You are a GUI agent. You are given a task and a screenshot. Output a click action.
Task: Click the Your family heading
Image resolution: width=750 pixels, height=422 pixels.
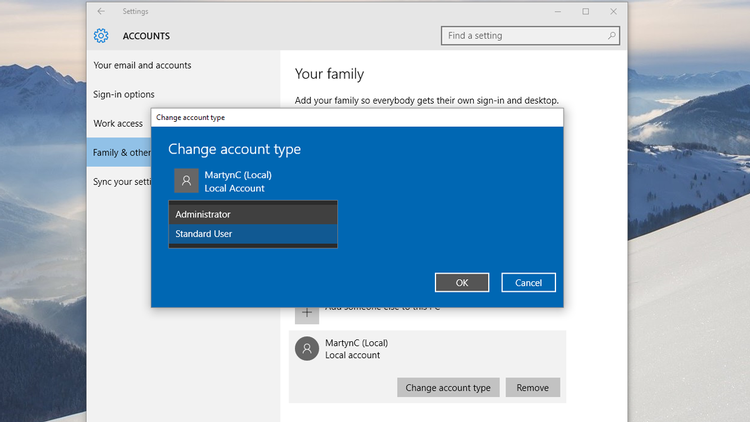(x=329, y=74)
